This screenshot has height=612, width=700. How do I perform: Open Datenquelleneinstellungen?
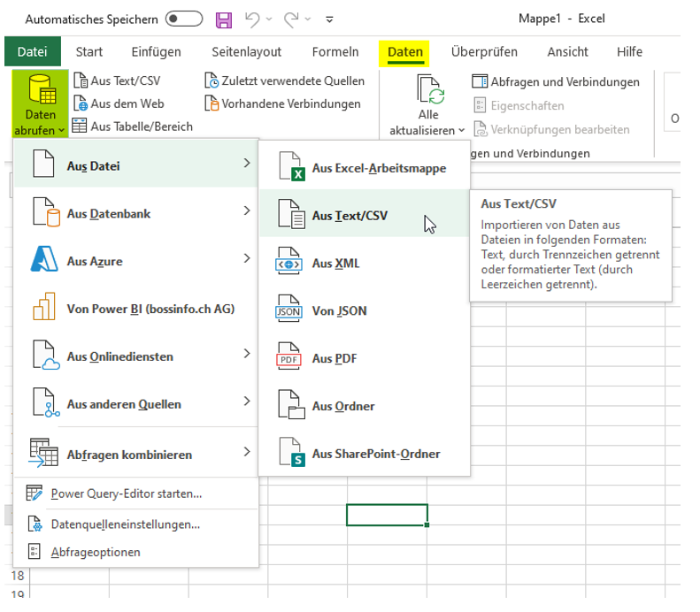pos(125,524)
